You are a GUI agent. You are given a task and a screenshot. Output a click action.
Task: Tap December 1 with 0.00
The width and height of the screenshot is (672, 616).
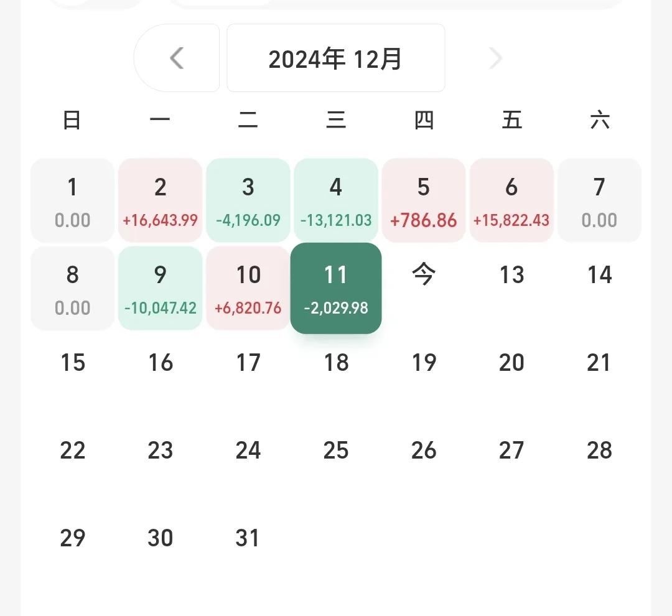coord(72,200)
